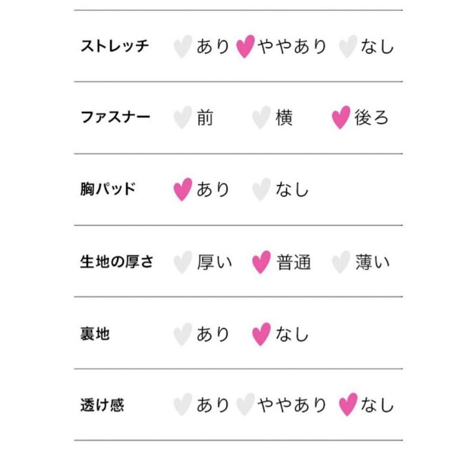
Task: Click the pink heart for 胸パッド あり
Action: [183, 190]
